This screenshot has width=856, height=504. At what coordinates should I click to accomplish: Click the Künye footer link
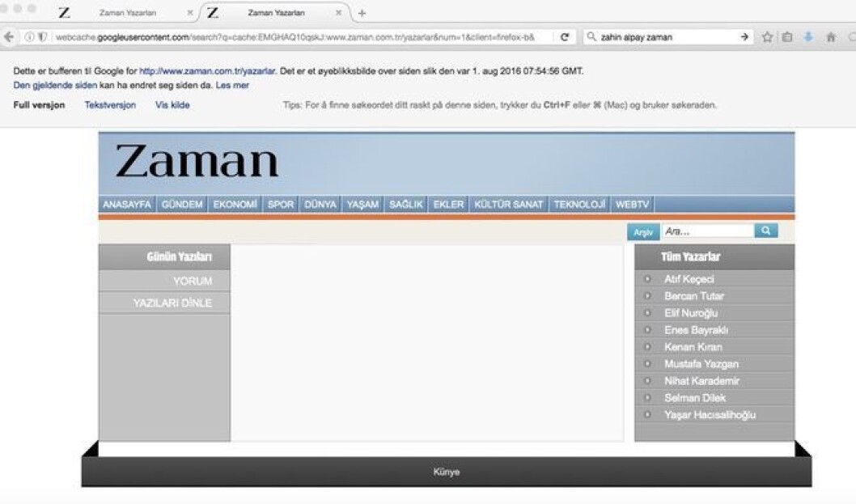click(x=447, y=472)
